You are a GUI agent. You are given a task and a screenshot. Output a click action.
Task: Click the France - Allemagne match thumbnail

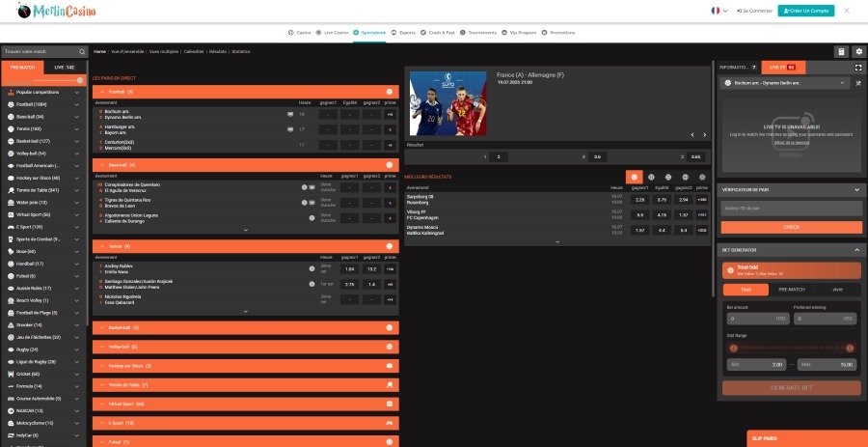click(x=448, y=103)
